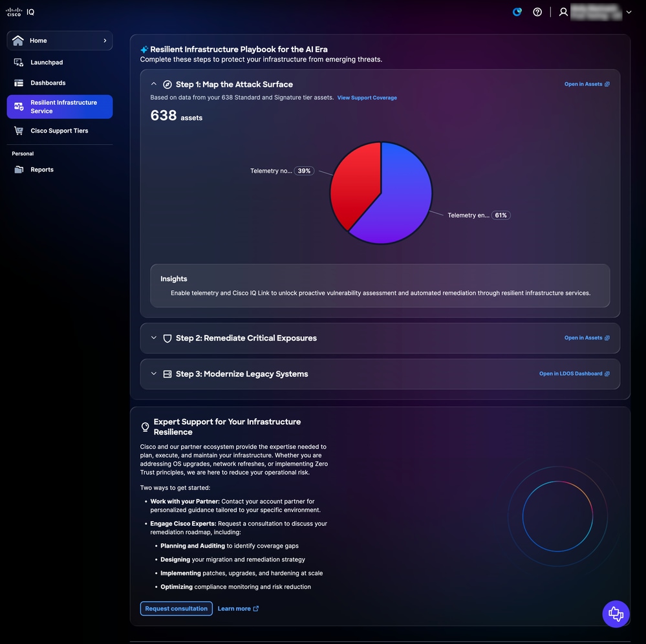Click the Reports folder icon
The image size is (646, 644).
pos(19,170)
